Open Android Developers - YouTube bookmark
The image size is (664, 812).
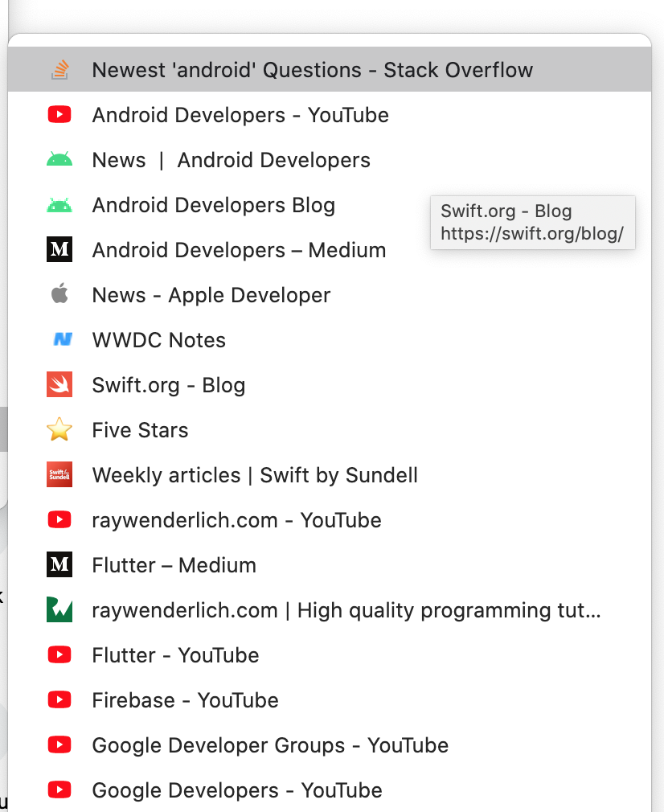pos(330,114)
